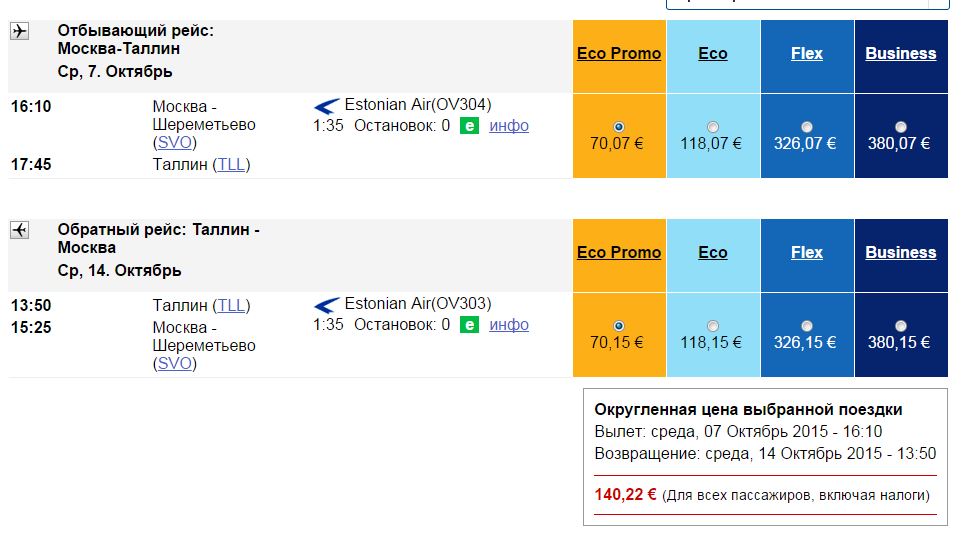Select Business fare 380,15 € for return flight
Viewport: 963px width, 538px height.
(x=900, y=326)
